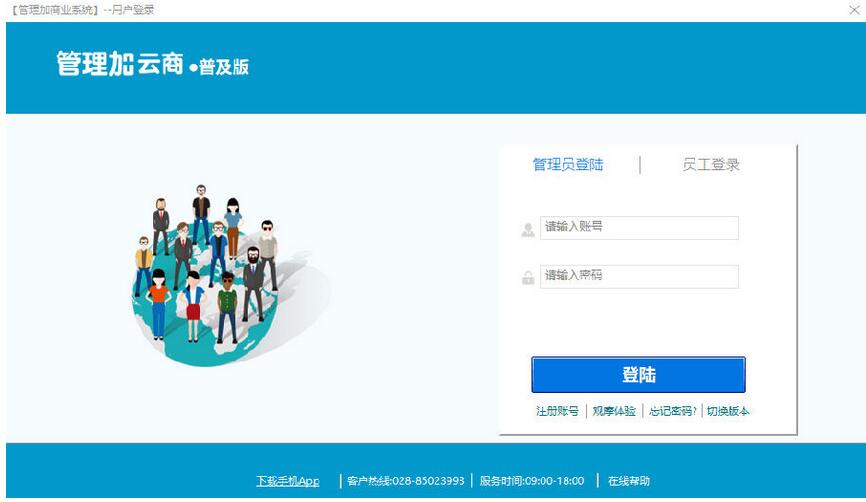This screenshot has width=866, height=502.
Task: Focus the 请输入账号 account field
Action: [x=639, y=228]
